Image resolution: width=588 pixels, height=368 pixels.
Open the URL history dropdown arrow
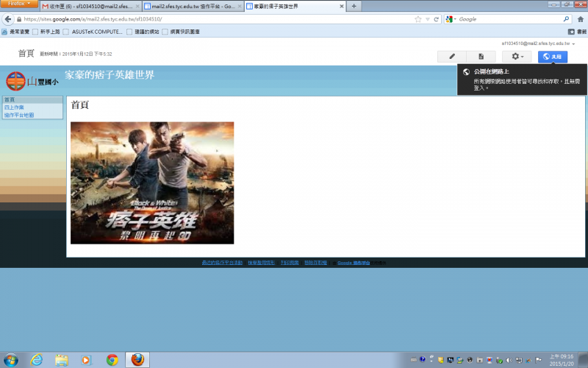pyautogui.click(x=428, y=19)
